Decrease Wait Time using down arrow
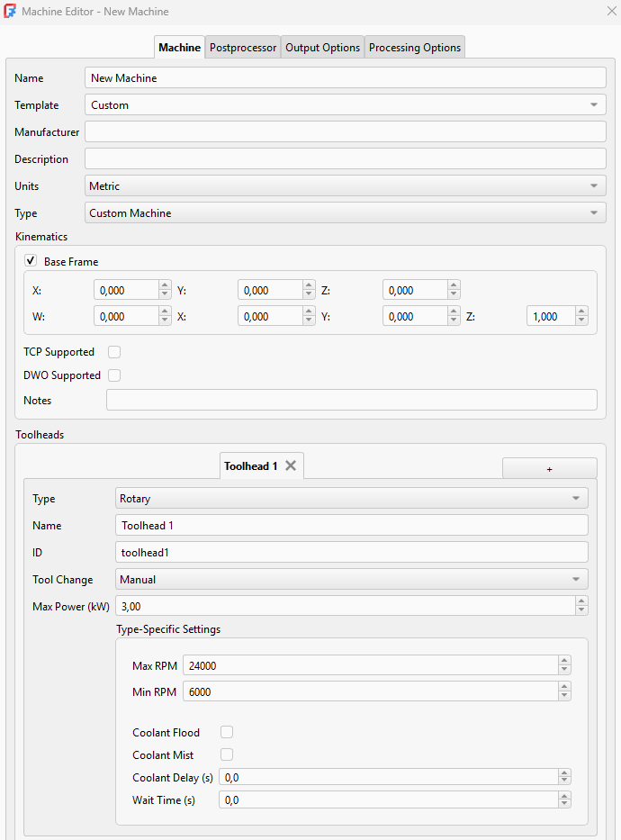 click(564, 804)
